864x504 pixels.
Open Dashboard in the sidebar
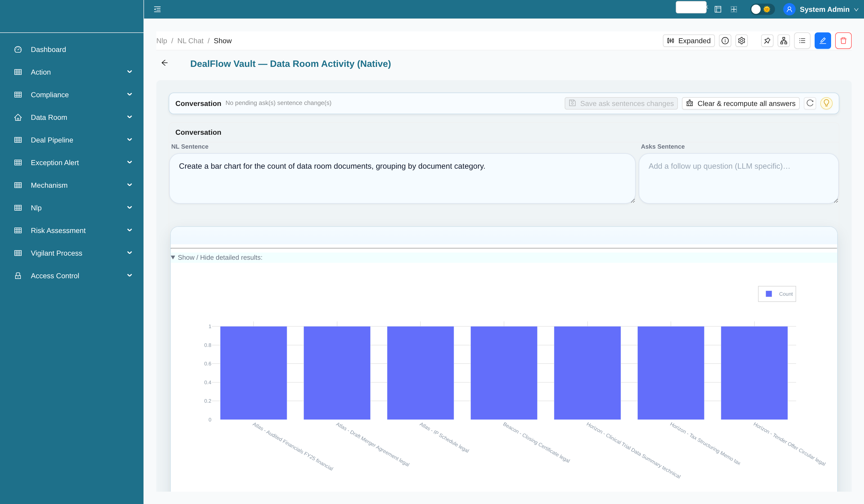coord(48,50)
